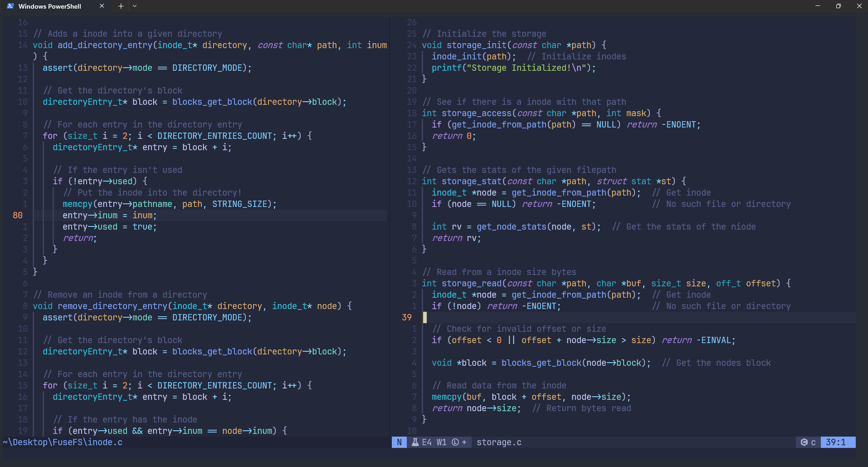Screen dimensions: 868x467
Task: Click the comment "// Put the inode into the directory!"
Action: [152, 192]
